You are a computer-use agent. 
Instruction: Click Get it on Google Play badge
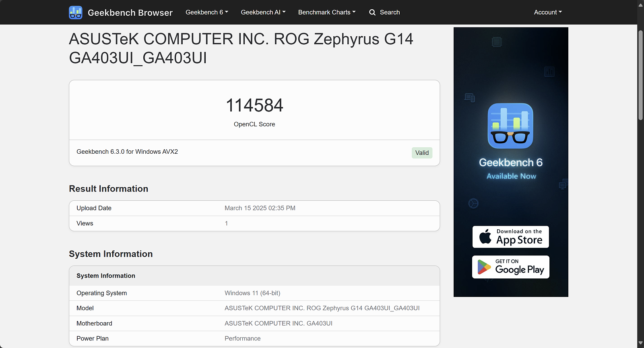coord(511,267)
